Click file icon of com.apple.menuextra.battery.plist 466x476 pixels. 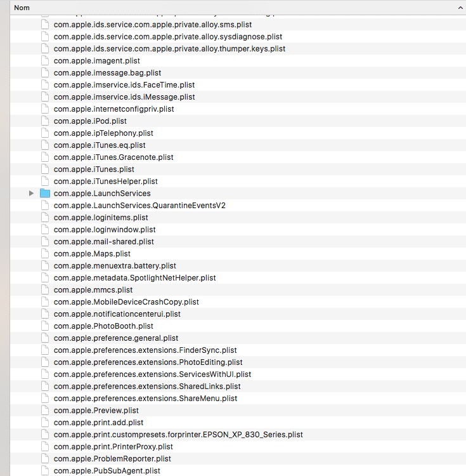(x=45, y=266)
